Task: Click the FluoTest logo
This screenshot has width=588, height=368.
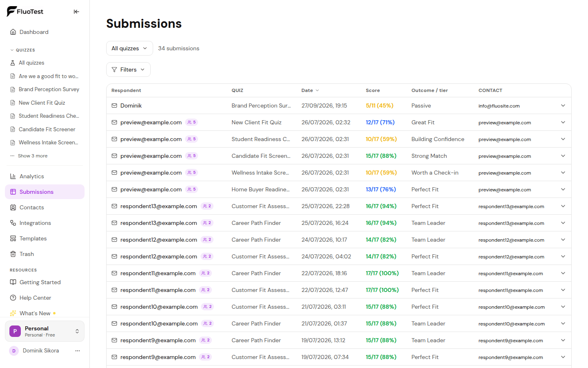Action: [x=25, y=11]
